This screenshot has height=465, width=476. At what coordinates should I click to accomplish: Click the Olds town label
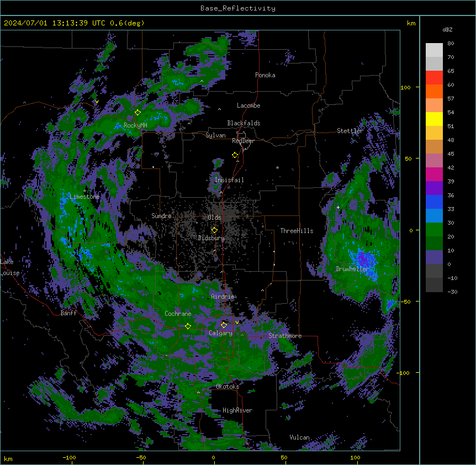pyautogui.click(x=214, y=218)
